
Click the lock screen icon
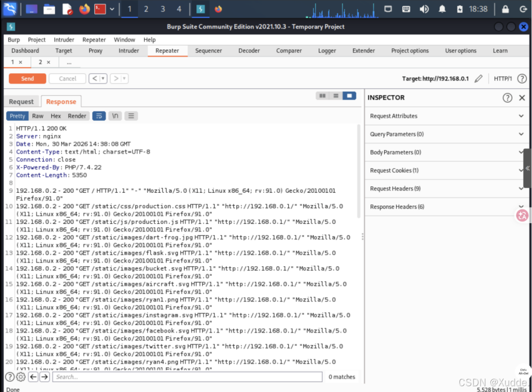click(x=505, y=9)
